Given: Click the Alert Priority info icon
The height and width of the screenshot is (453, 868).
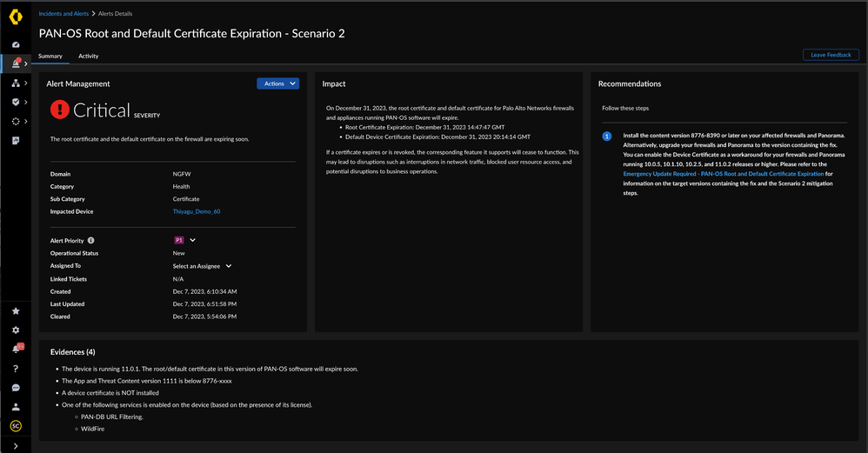Looking at the screenshot, I should [x=91, y=241].
